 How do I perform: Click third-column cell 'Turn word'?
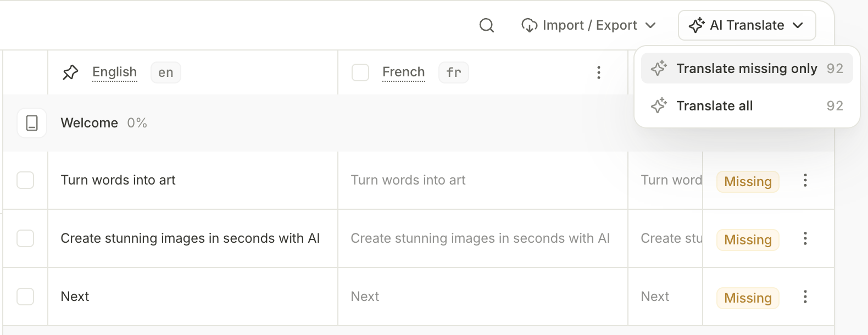[x=665, y=180]
